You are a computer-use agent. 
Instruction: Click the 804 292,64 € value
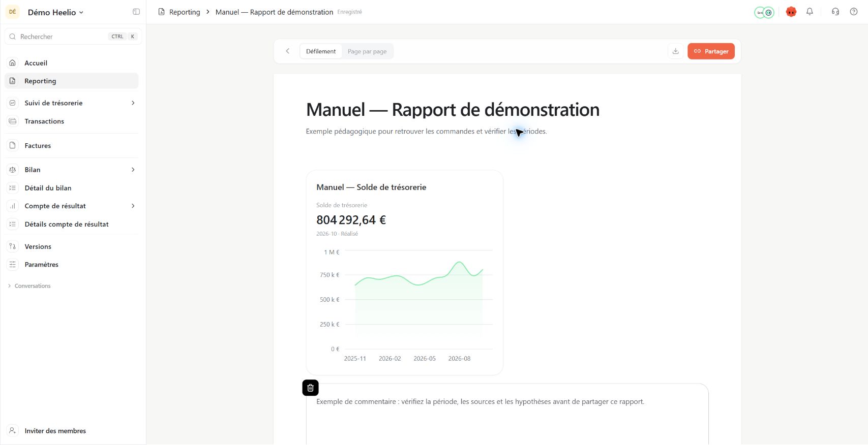tap(351, 220)
